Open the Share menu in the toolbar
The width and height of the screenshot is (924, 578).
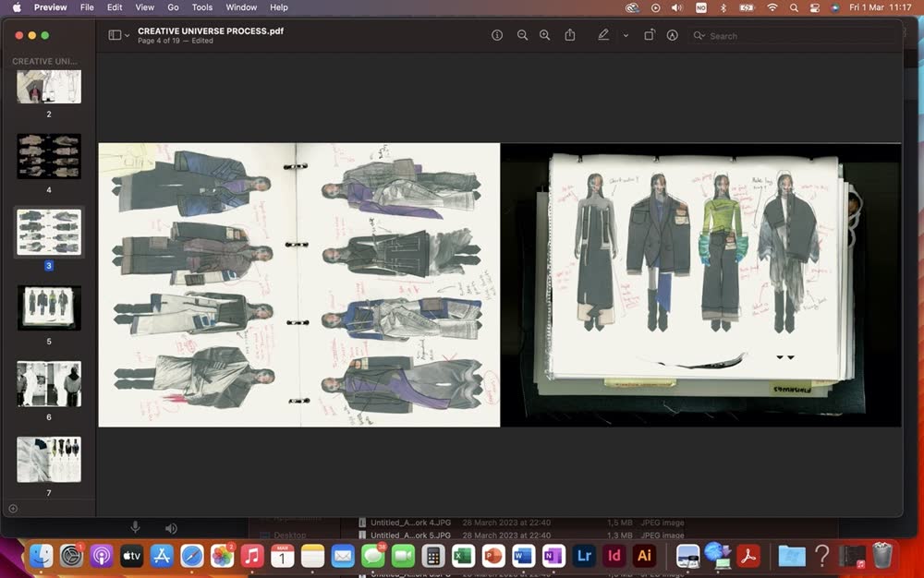pyautogui.click(x=570, y=35)
